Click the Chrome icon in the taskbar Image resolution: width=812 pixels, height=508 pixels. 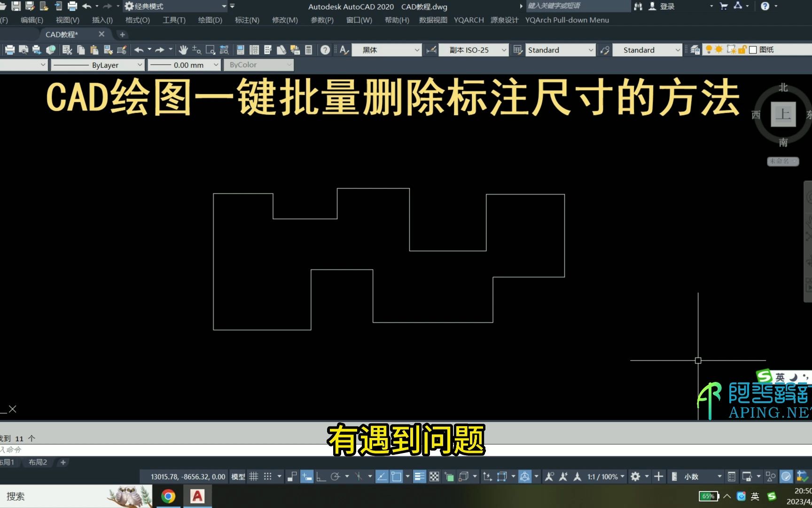(x=168, y=496)
